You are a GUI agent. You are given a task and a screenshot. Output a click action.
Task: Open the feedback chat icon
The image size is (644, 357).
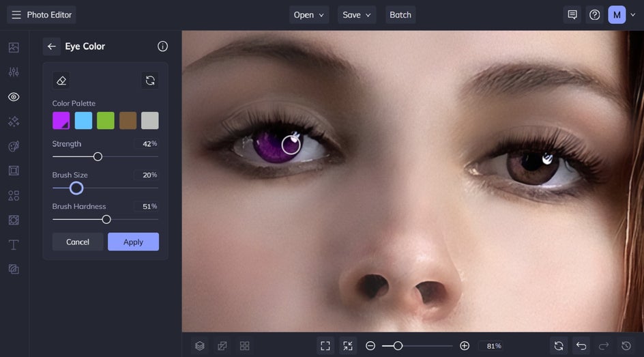pos(572,15)
